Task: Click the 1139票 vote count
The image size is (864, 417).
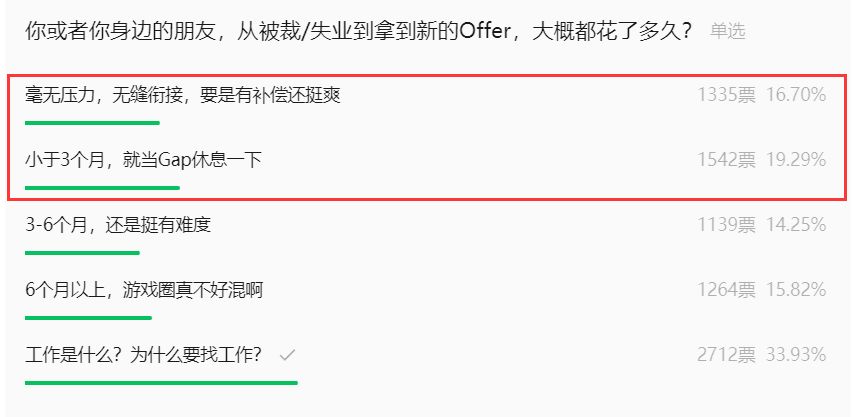Action: pyautogui.click(x=726, y=225)
